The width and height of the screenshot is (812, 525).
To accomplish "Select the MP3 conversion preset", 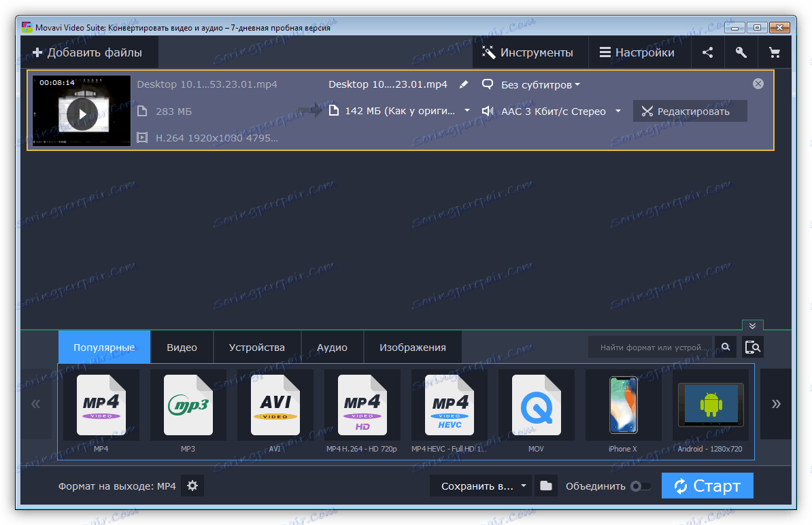I will point(188,405).
